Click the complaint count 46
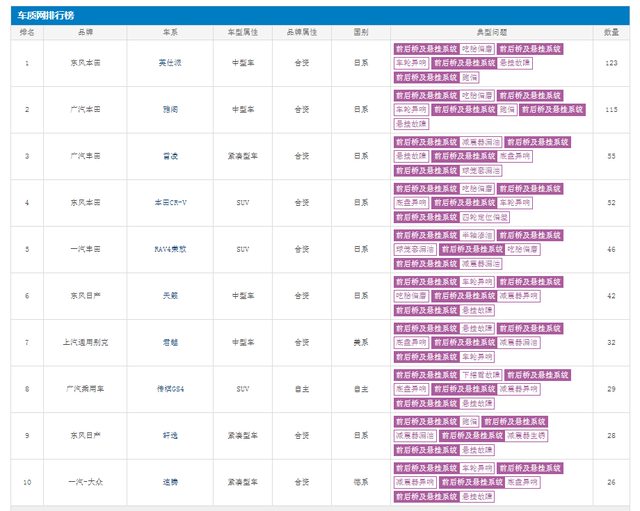The width and height of the screenshot is (640, 511). pos(611,249)
